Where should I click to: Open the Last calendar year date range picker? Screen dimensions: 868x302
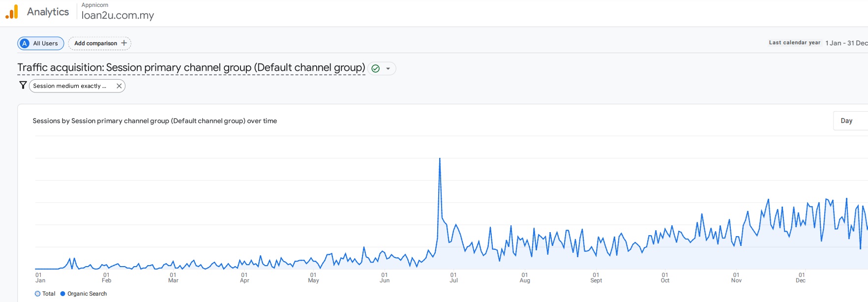(794, 42)
